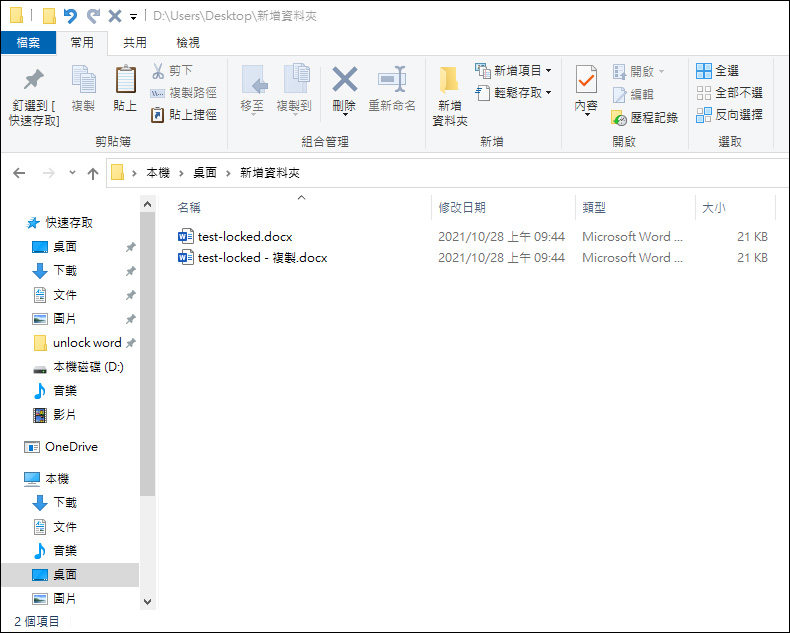Expand chevron after 本機 in address bar
Screen dimensions: 790x633
pyautogui.click(x=181, y=174)
